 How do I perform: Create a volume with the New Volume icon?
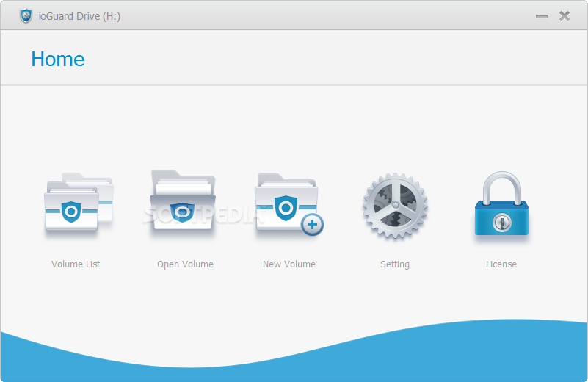tap(289, 204)
